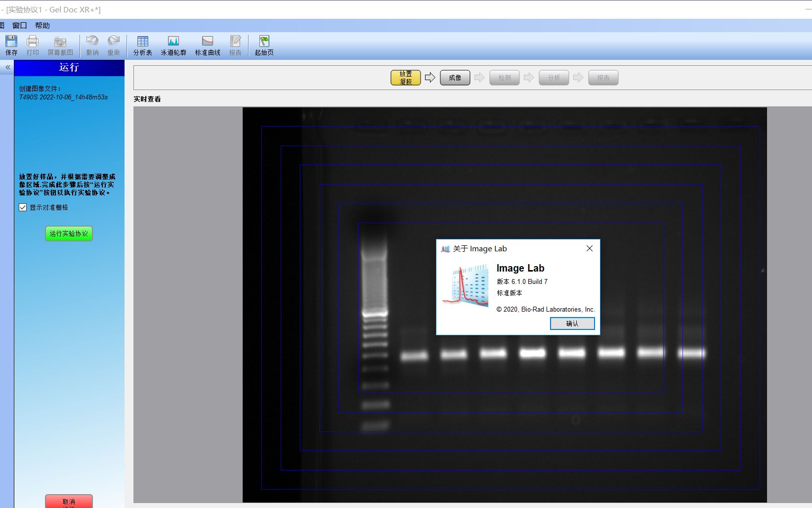Click 确认 in the Image Lab about dialog
This screenshot has width=812, height=508.
(x=572, y=323)
